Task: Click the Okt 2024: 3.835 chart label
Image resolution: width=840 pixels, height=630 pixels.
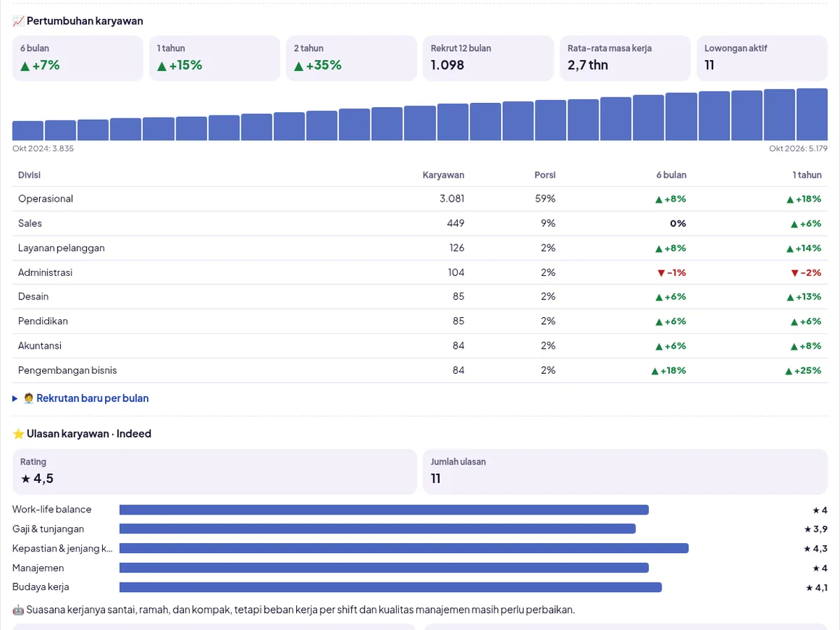Action: 43,148
